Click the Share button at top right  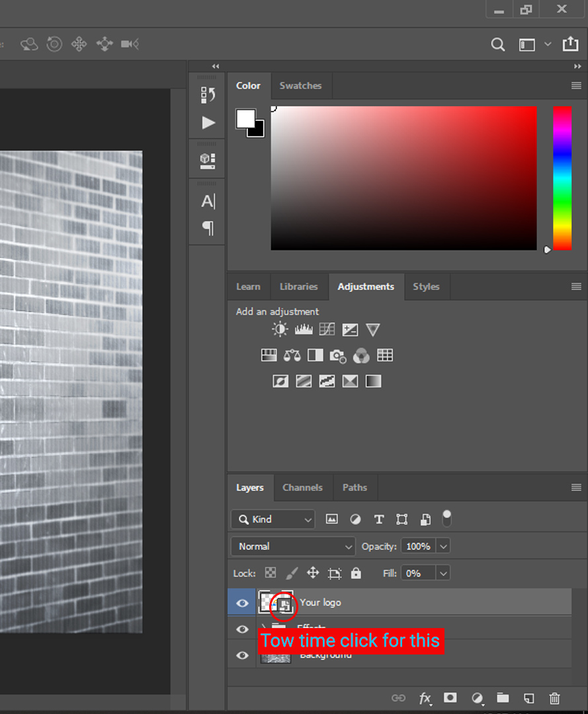tap(570, 44)
